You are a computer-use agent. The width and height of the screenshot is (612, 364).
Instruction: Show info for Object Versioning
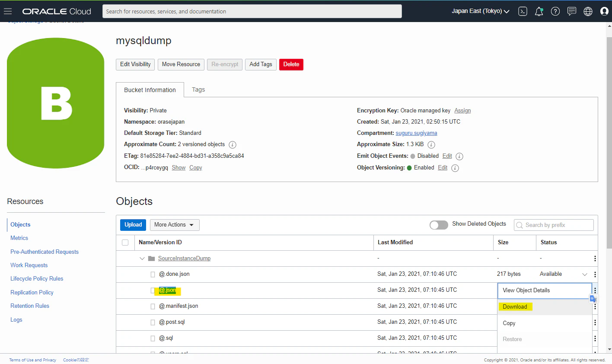click(455, 168)
